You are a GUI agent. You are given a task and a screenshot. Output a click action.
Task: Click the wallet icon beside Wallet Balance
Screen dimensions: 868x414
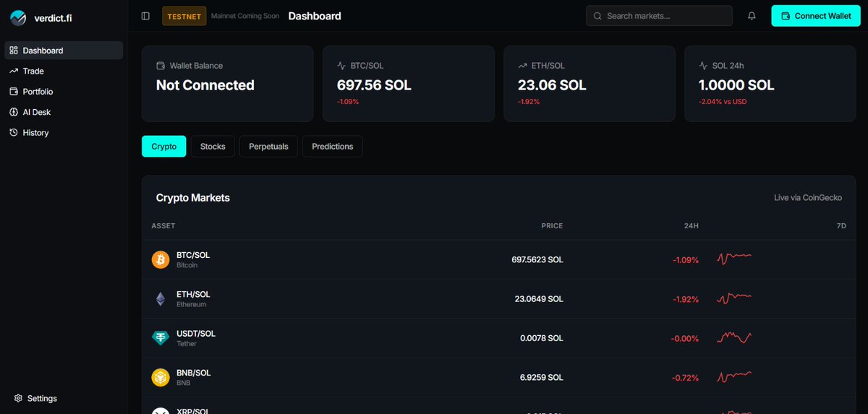(x=161, y=66)
